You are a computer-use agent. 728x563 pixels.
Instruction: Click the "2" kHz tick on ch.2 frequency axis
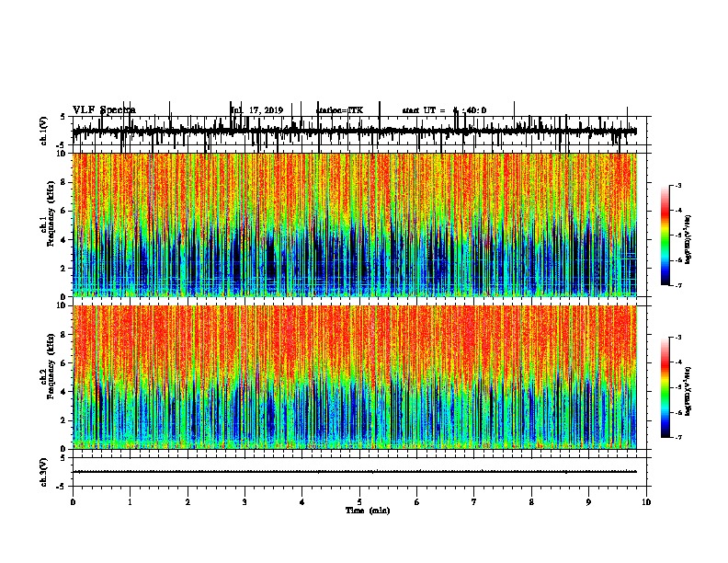pos(64,420)
